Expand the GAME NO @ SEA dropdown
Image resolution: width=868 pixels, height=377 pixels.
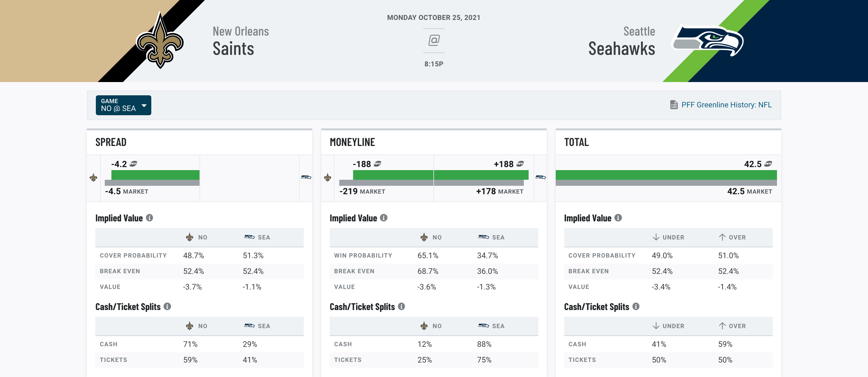[122, 105]
